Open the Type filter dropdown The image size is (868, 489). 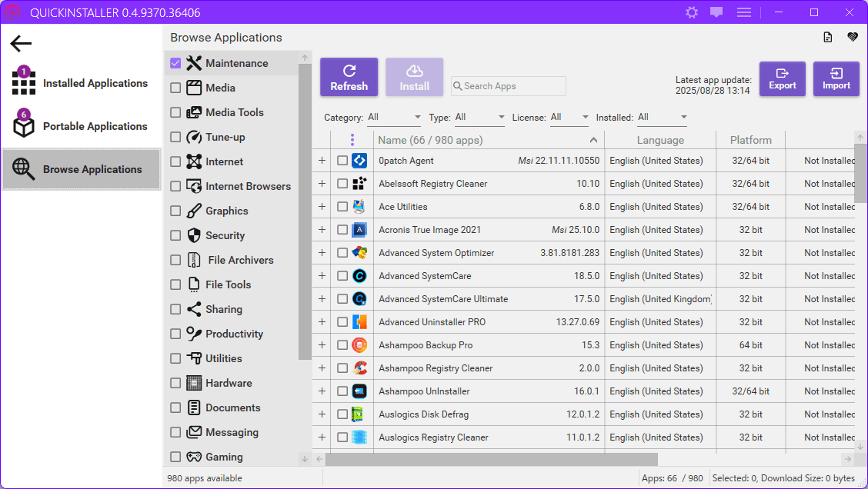click(x=479, y=118)
